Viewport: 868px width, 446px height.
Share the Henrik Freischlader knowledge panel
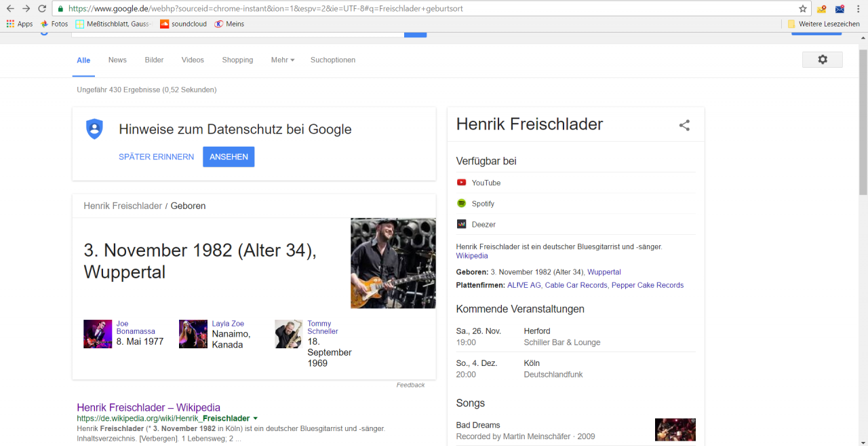[684, 125]
